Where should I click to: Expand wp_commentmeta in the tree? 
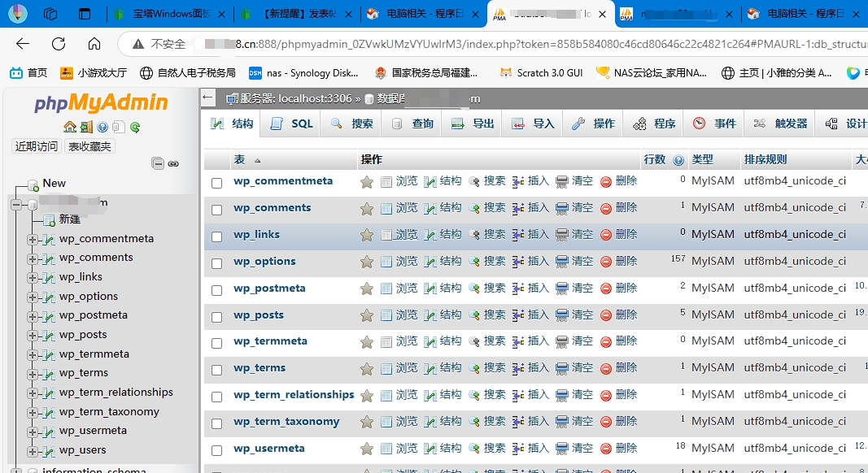click(32, 240)
